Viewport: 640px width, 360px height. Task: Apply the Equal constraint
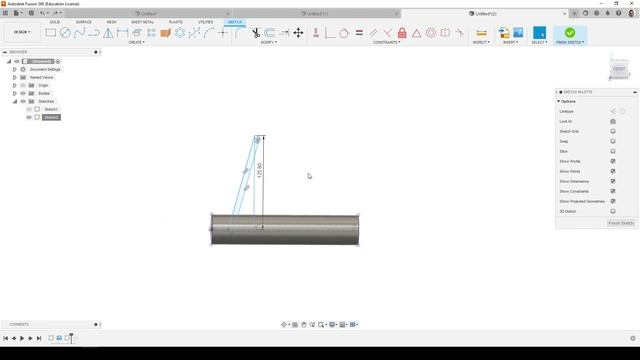[359, 33]
